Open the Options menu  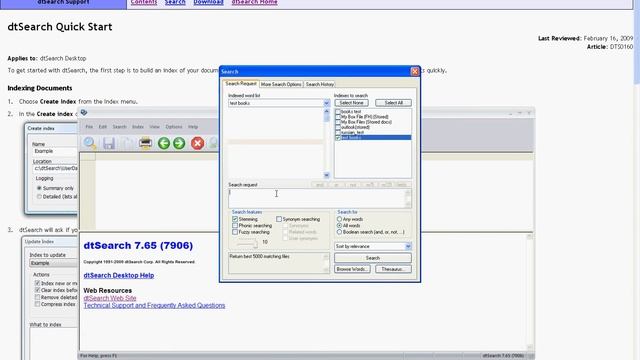(x=173, y=127)
